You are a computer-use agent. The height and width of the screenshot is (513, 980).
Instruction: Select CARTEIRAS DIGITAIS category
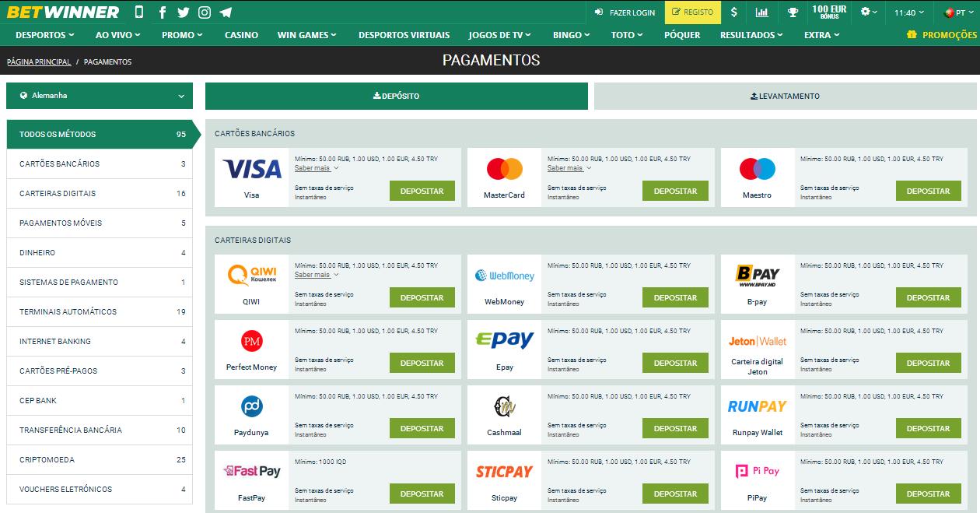[100, 193]
